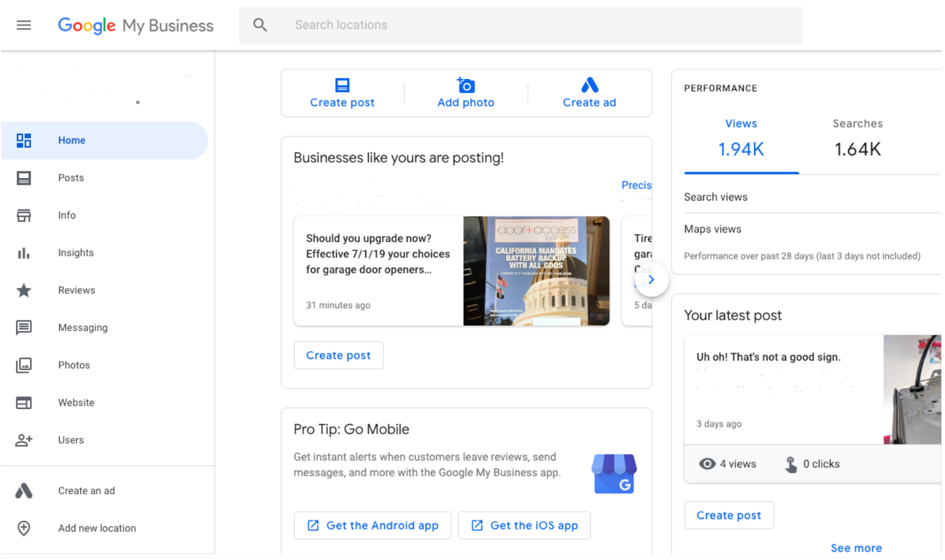Viewport: 945px width, 560px height.
Task: Open the garage door opener post card
Action: [x=451, y=271]
